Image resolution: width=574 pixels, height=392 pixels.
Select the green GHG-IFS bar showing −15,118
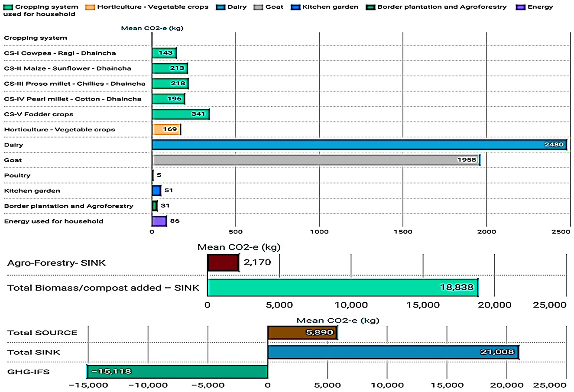(177, 372)
